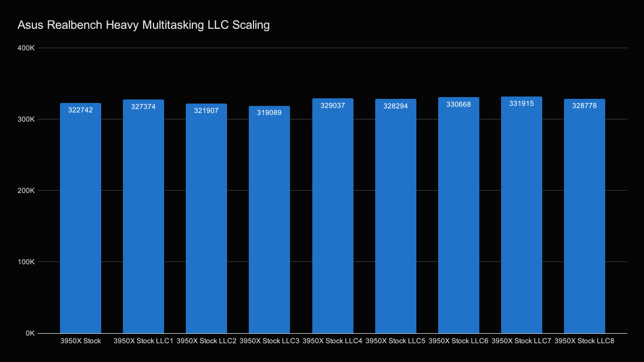
Task: Click the "3950X Stock LLC2" x-axis label
Action: click(x=206, y=341)
